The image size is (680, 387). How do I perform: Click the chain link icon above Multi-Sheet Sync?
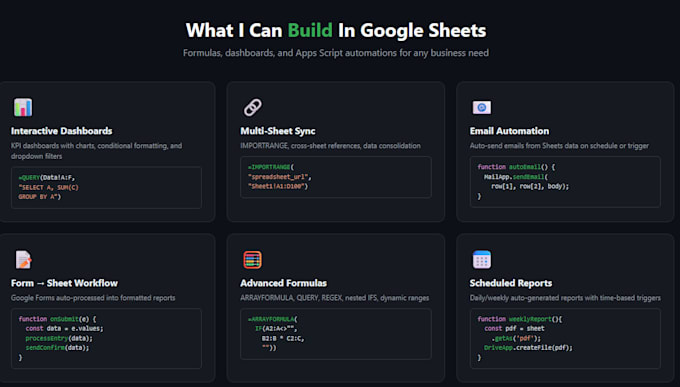pos(252,107)
